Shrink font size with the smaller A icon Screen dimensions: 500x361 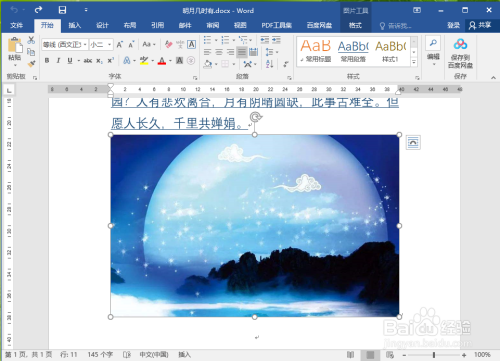(131, 44)
